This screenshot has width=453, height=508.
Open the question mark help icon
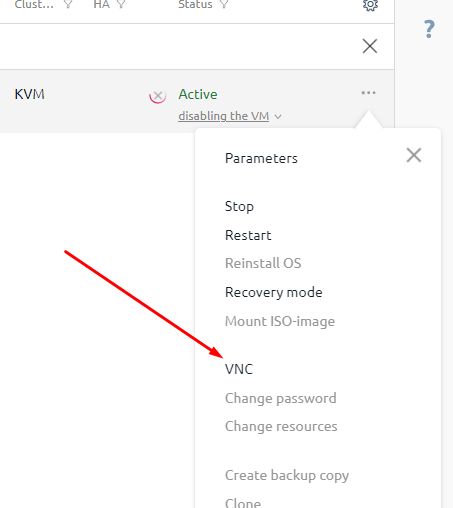pos(429,29)
